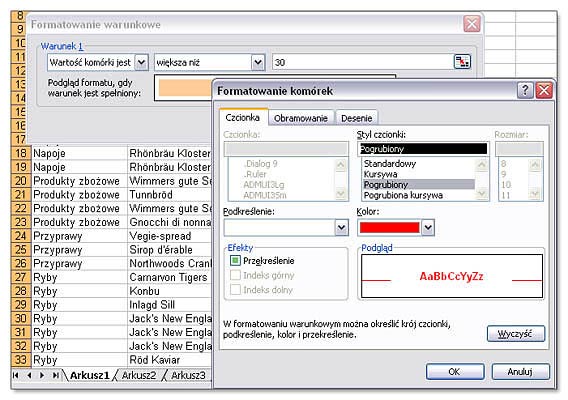This screenshot has height=400, width=568.
Task: Click previous sheet navigation arrow
Action: pyautogui.click(x=29, y=375)
